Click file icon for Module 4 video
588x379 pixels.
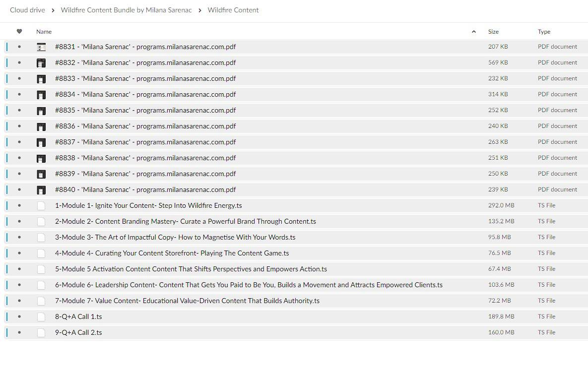(x=41, y=253)
